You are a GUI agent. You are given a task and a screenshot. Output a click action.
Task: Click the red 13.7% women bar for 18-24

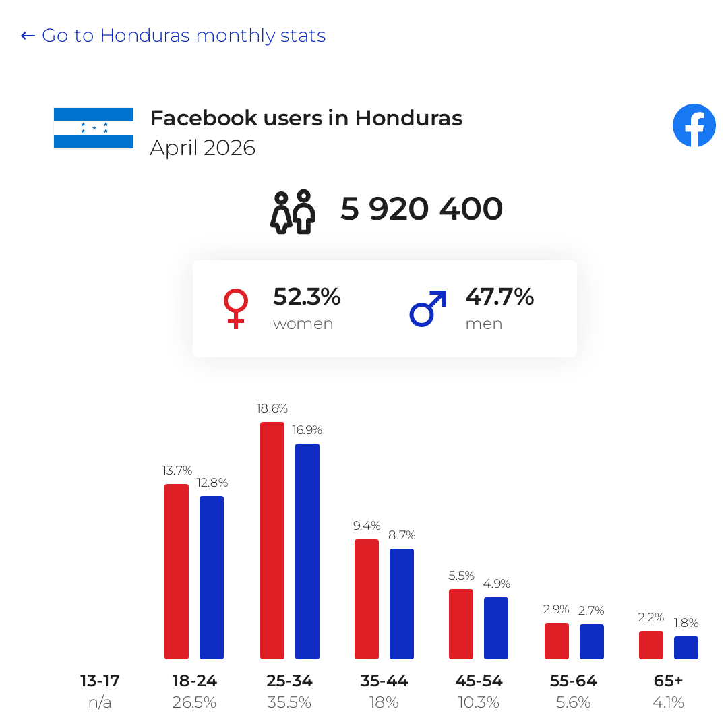click(177, 572)
